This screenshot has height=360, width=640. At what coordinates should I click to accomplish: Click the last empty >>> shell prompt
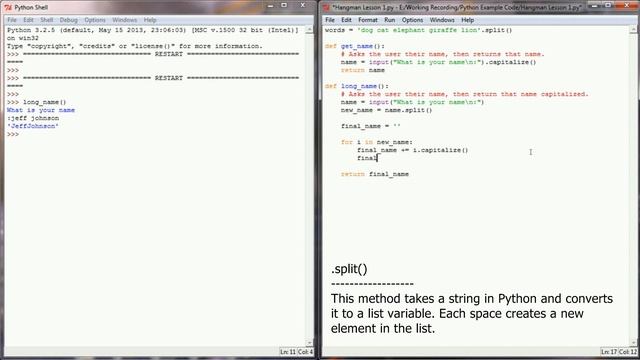13,134
